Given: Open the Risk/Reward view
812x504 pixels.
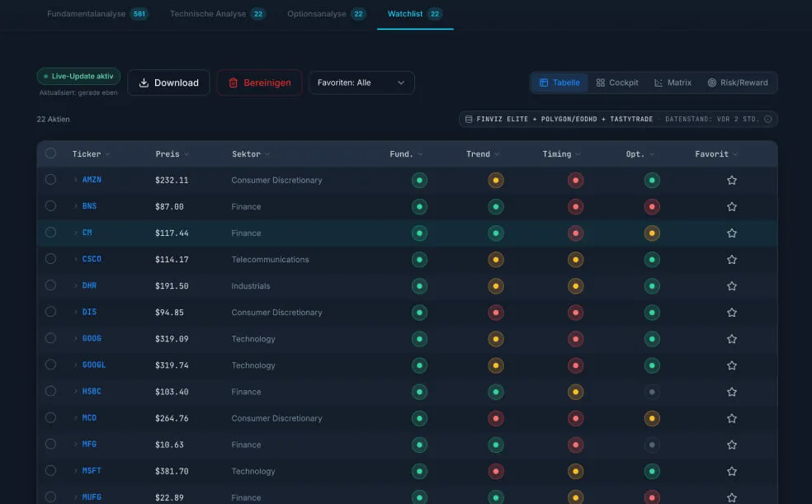Looking at the screenshot, I should tap(738, 82).
